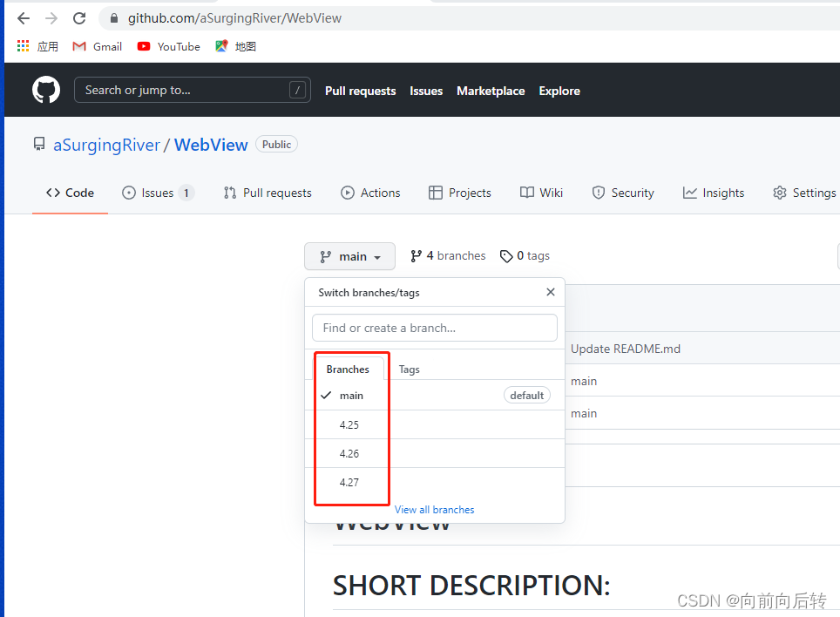Open the Wiki tab

click(542, 193)
